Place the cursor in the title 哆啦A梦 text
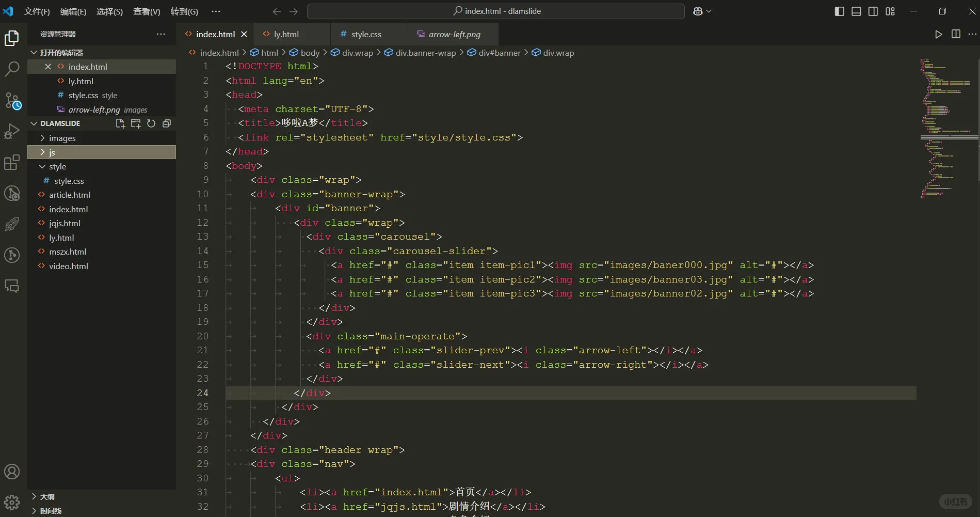Image resolution: width=980 pixels, height=517 pixels. (299, 123)
